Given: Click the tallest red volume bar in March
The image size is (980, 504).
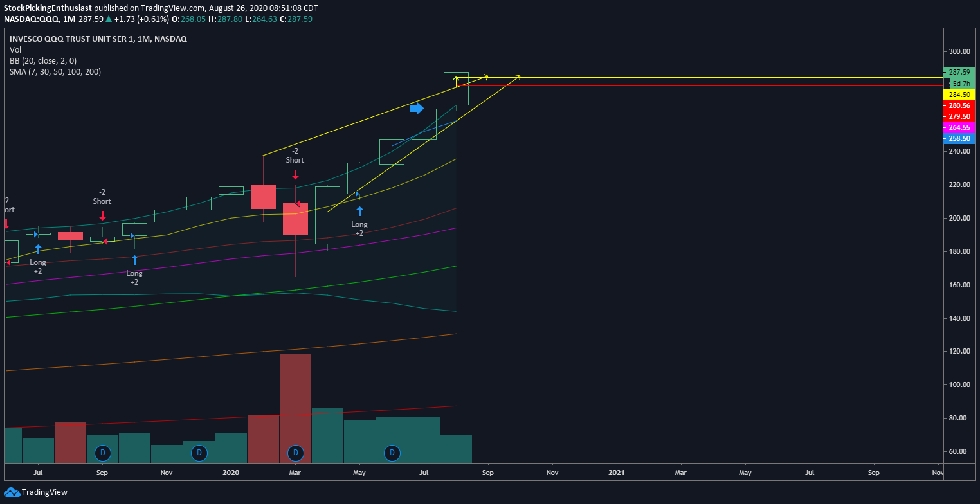Looking at the screenshot, I should 295,408.
